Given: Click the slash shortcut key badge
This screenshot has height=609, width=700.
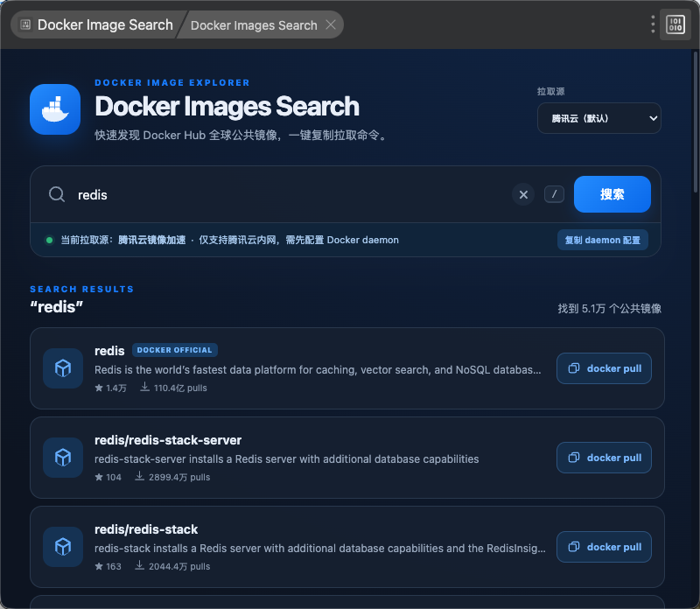Looking at the screenshot, I should coord(554,194).
